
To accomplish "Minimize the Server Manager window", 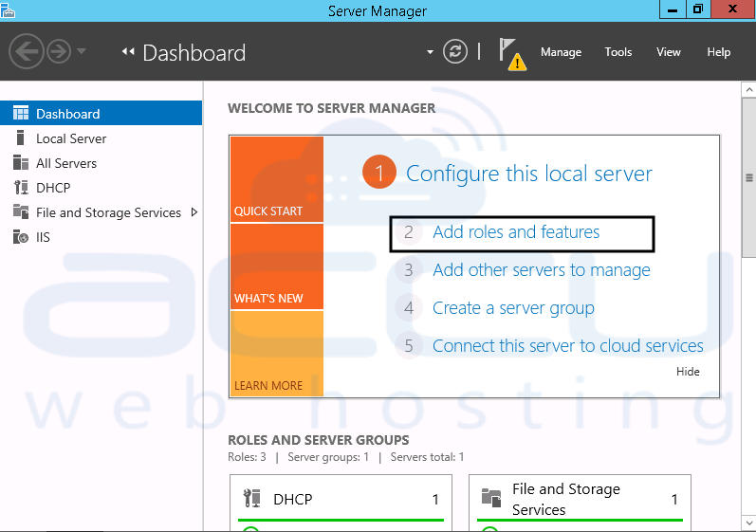I will click(x=673, y=9).
